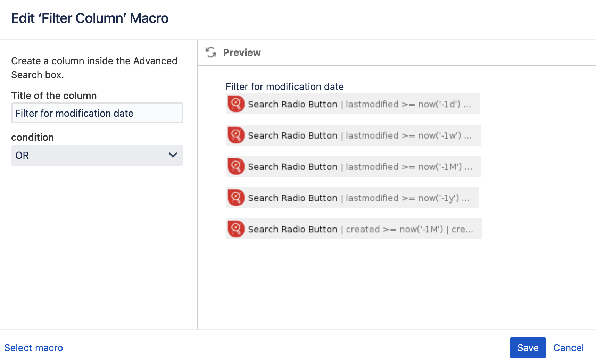The image size is (596, 364).
Task: Click the red search icon for the created macro
Action: point(236,229)
